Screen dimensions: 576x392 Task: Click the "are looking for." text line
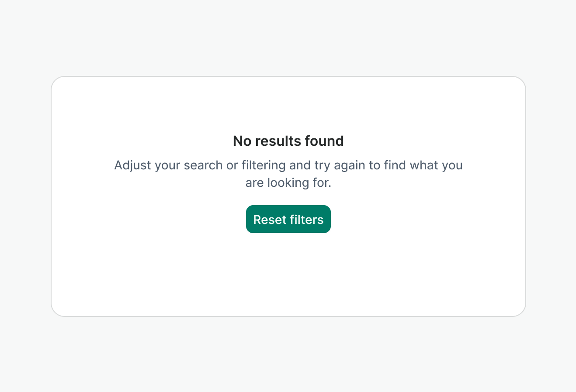point(288,182)
